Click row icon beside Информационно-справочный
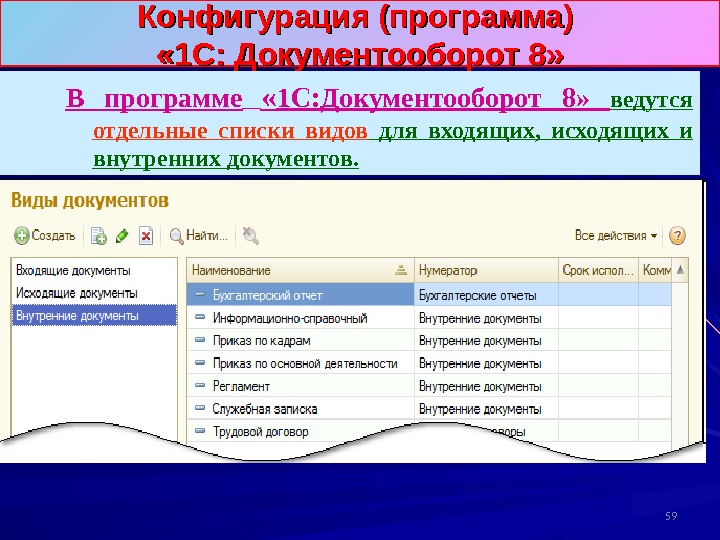The width and height of the screenshot is (720, 540). coord(200,317)
